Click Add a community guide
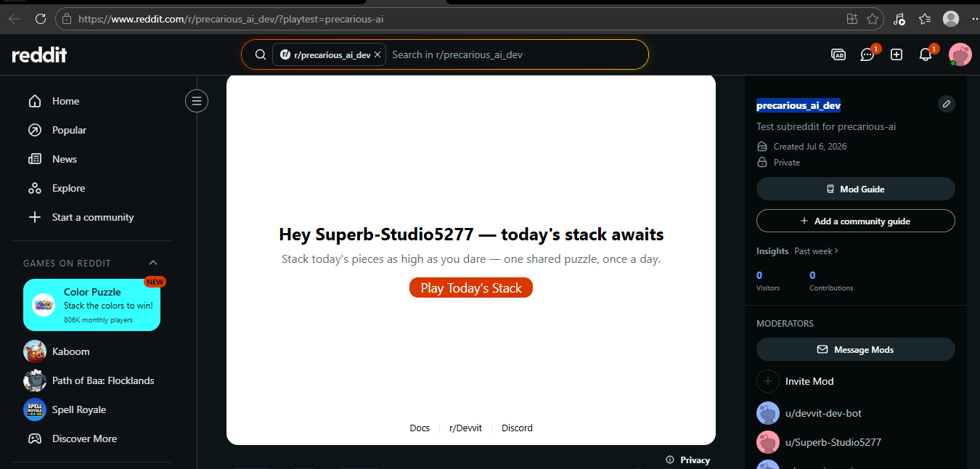Screen dimensions: 980x469 click(x=856, y=221)
